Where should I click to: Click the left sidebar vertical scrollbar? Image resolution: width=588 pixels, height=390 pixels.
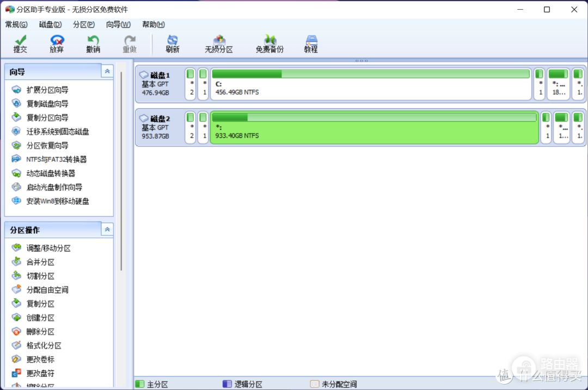tap(121, 170)
